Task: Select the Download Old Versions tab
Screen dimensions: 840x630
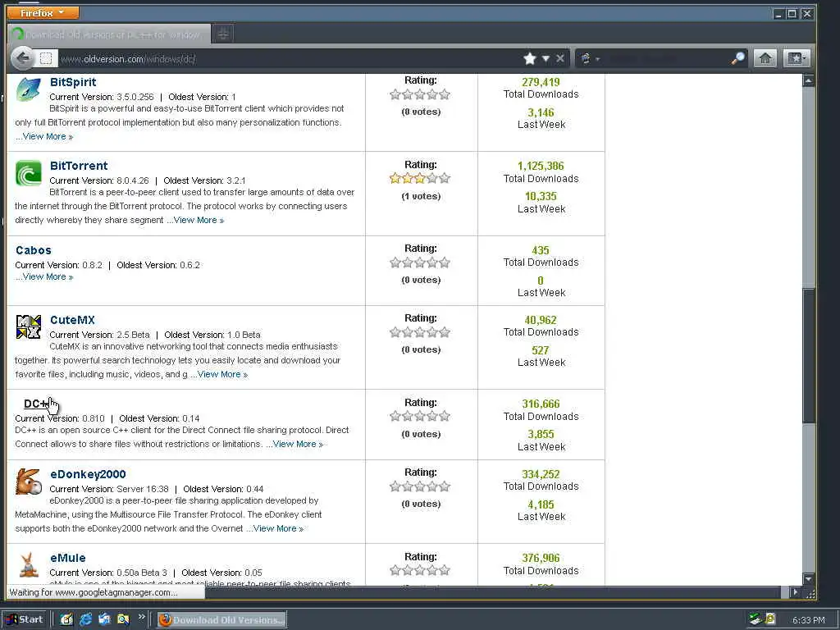Action: [109, 34]
